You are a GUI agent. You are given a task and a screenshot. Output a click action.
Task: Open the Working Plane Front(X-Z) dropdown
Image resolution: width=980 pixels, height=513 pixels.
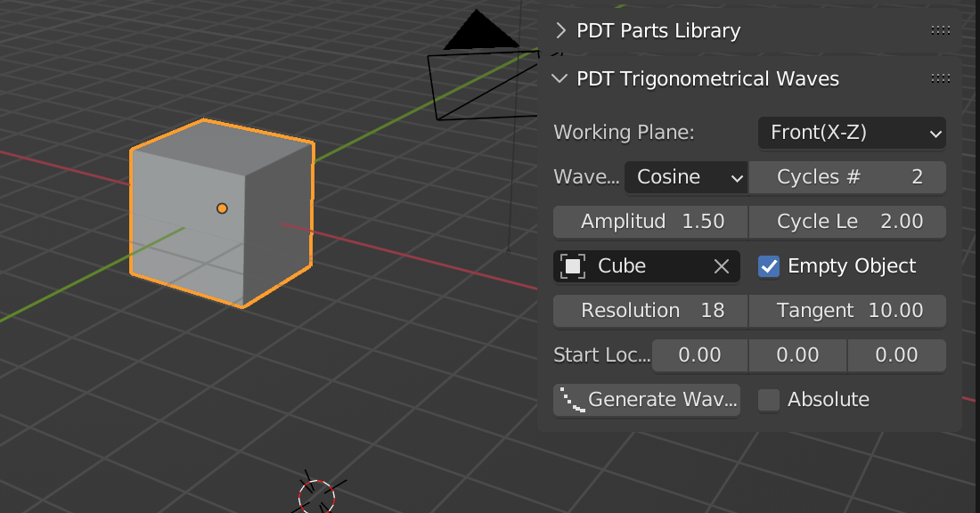pos(851,133)
